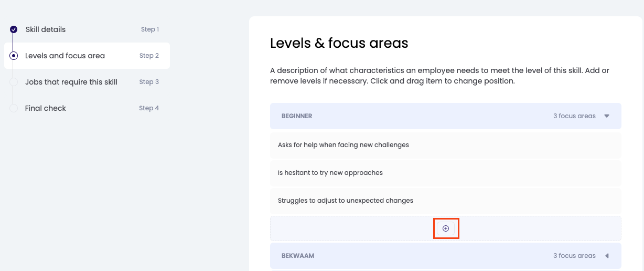The image size is (644, 271).
Task: Collapse the Beginner level arrow
Action: click(x=607, y=116)
